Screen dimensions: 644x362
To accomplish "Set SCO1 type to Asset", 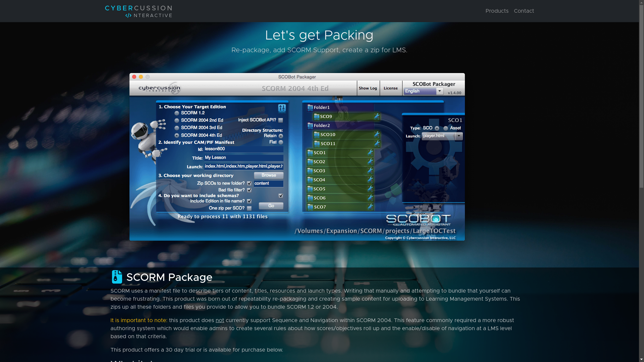I will (445, 128).
